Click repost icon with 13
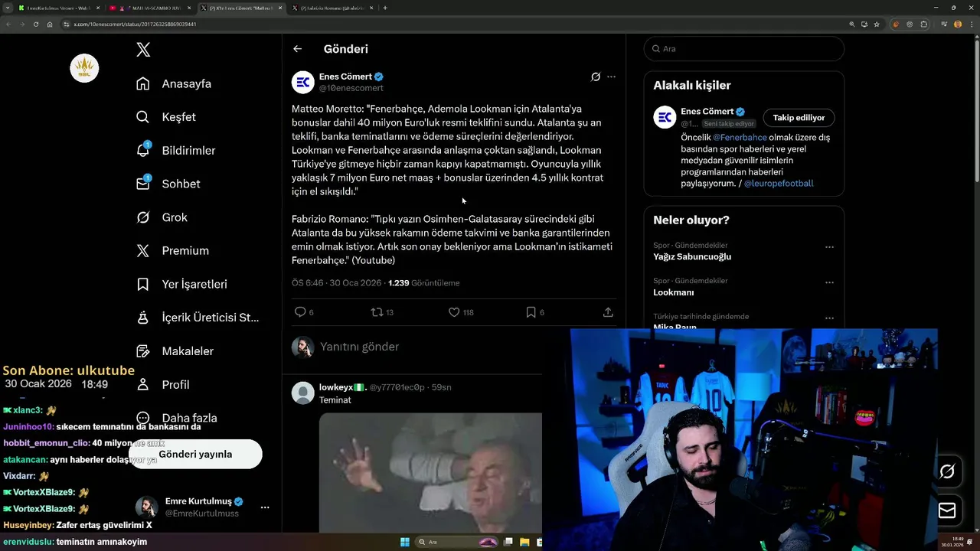 click(x=382, y=312)
